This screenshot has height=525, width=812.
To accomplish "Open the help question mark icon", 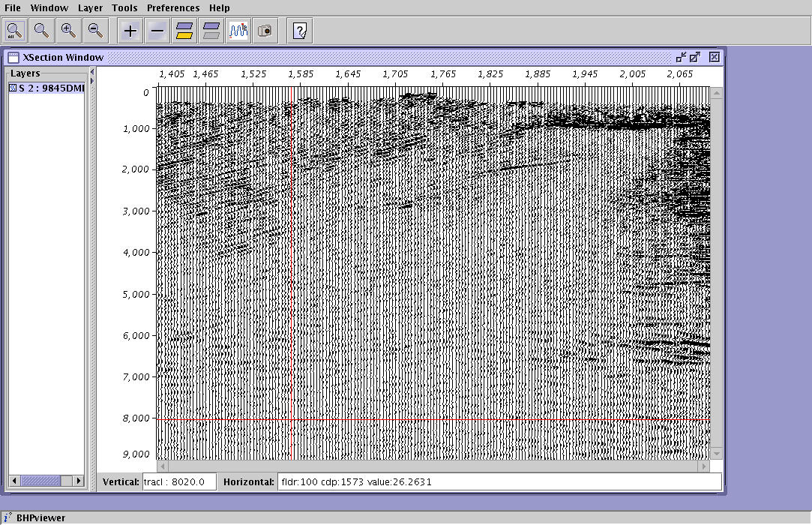I will click(300, 31).
